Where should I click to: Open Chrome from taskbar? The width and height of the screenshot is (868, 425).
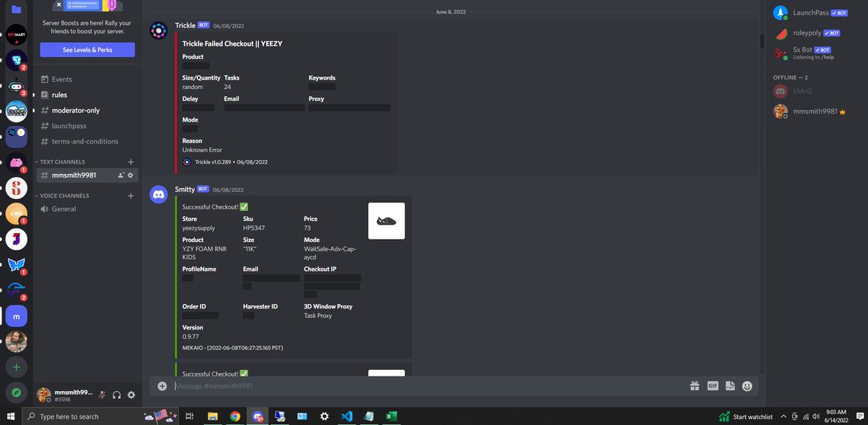(235, 416)
